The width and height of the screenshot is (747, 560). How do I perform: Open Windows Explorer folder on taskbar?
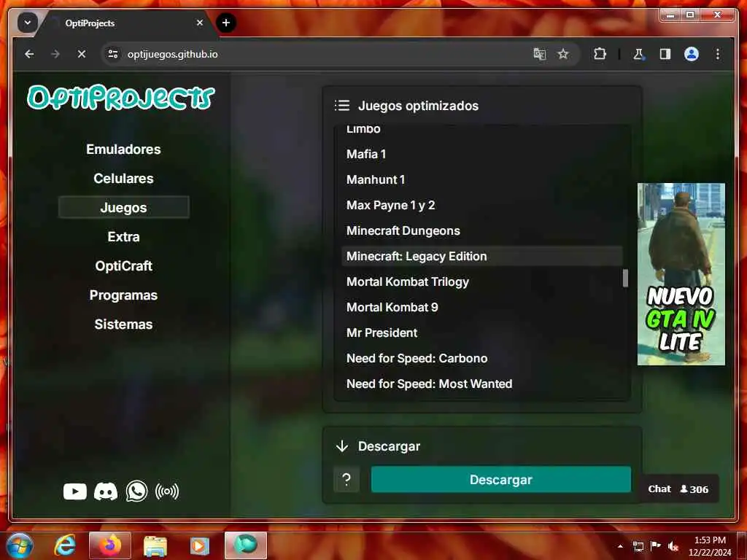pyautogui.click(x=155, y=545)
